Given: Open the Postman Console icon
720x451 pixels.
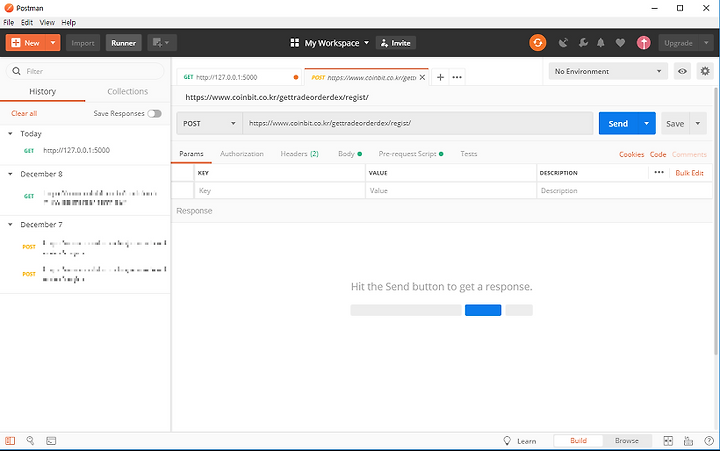Looking at the screenshot, I should [51, 441].
